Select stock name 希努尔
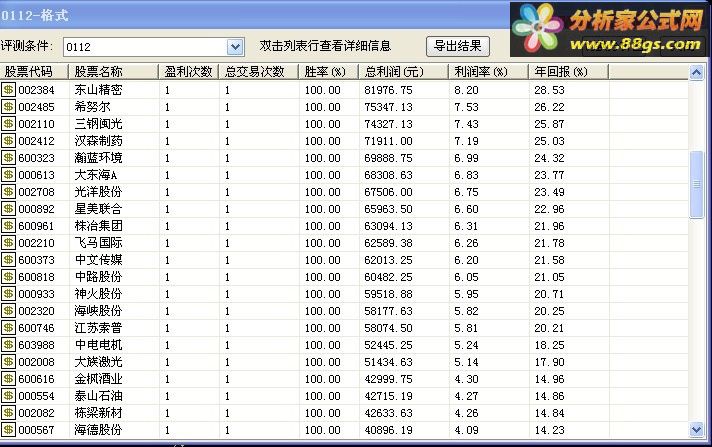Image resolution: width=712 pixels, height=447 pixels. (93, 107)
